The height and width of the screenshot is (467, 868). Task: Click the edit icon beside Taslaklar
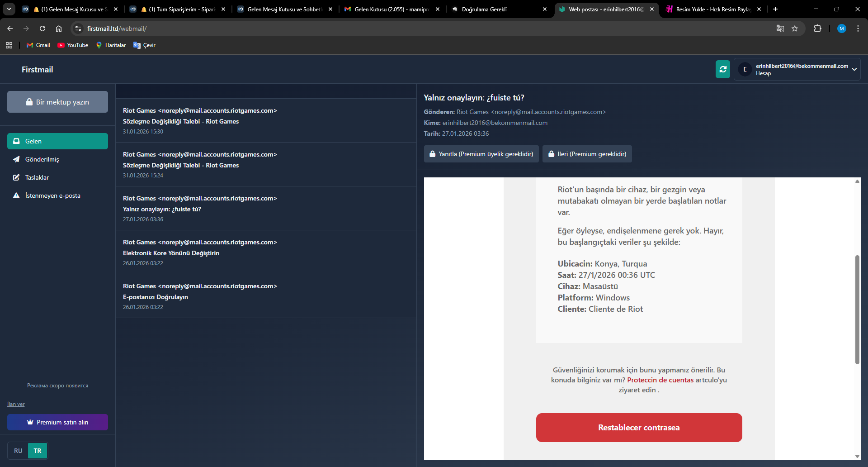click(16, 177)
